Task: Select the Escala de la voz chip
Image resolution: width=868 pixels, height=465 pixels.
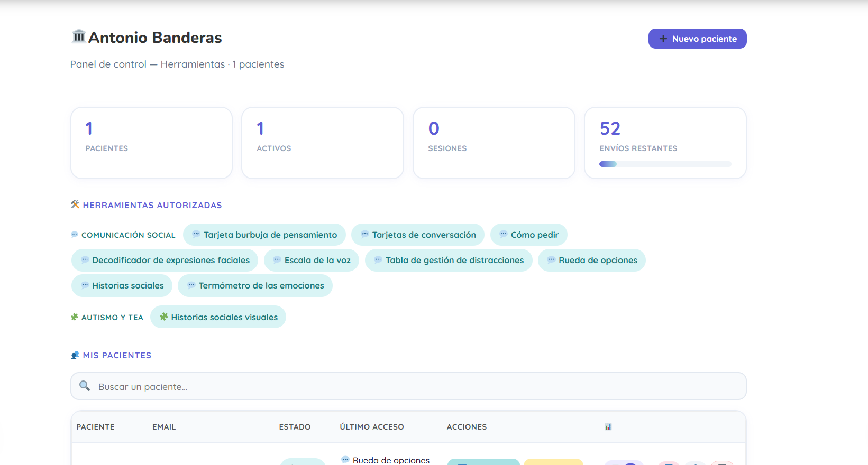Action: [x=312, y=260]
